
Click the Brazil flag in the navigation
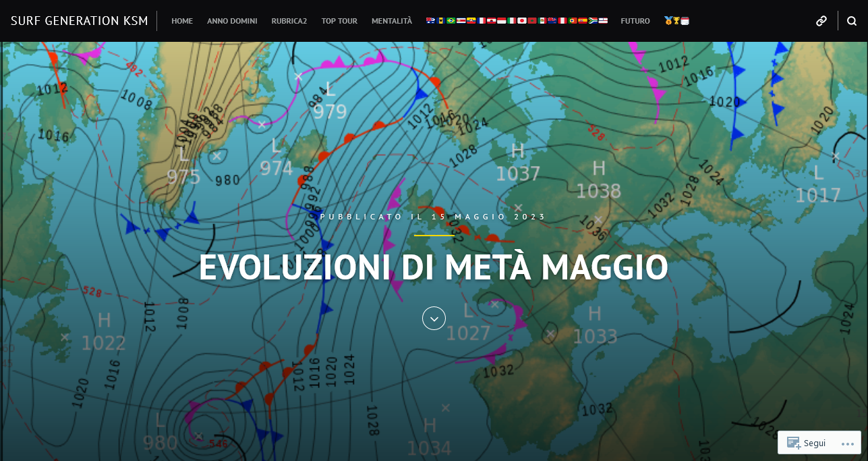coord(450,21)
